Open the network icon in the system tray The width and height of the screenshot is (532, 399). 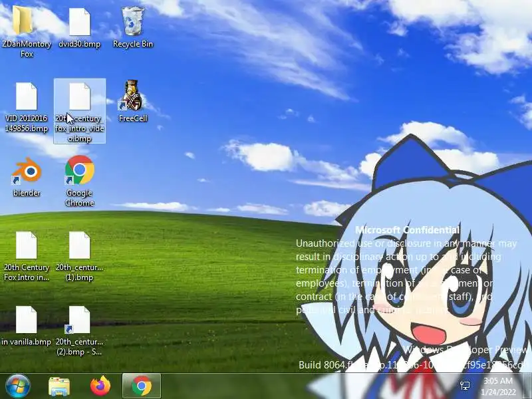point(465,386)
